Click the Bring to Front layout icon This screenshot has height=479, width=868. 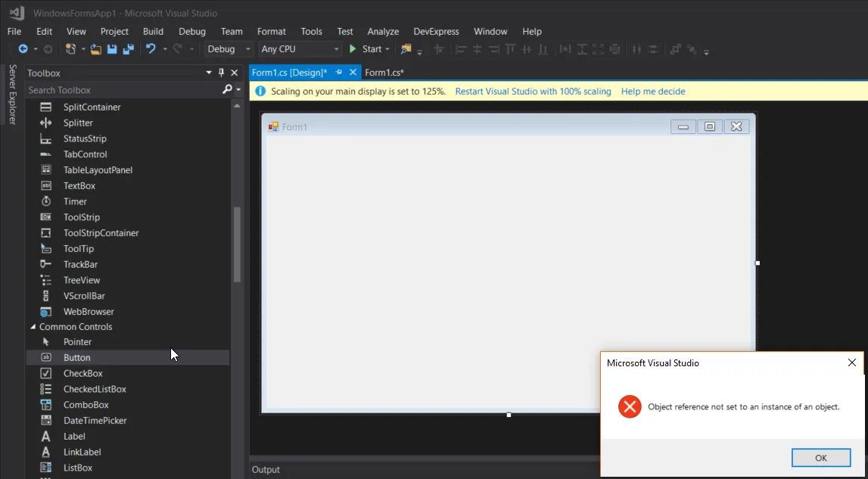click(675, 49)
